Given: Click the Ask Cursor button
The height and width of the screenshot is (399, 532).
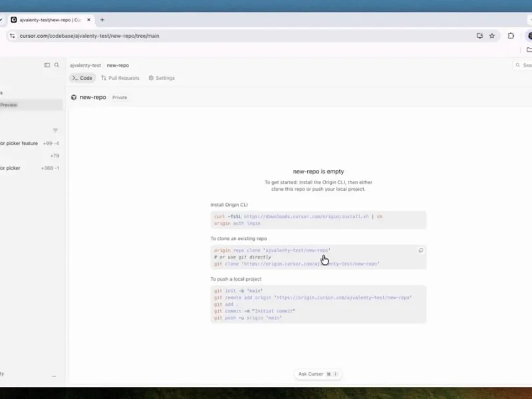Looking at the screenshot, I should point(318,374).
